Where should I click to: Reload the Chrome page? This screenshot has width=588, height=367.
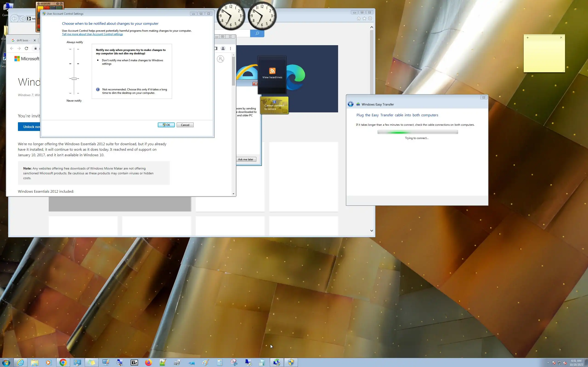coord(26,49)
